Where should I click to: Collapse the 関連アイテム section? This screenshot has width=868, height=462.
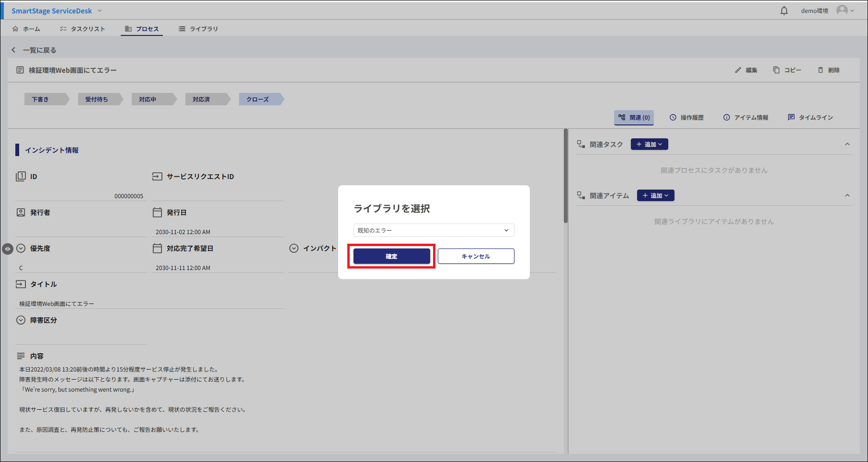(x=847, y=195)
